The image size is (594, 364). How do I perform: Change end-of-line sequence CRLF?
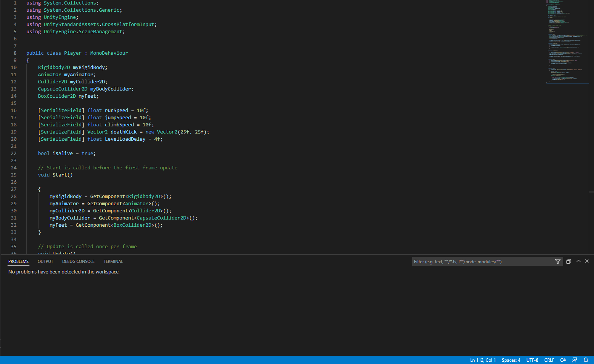(549, 360)
